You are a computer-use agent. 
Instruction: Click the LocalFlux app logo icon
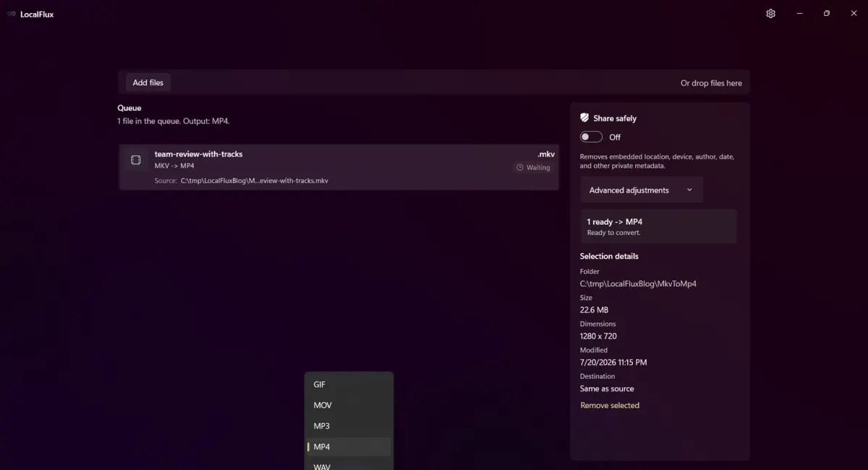(x=12, y=14)
